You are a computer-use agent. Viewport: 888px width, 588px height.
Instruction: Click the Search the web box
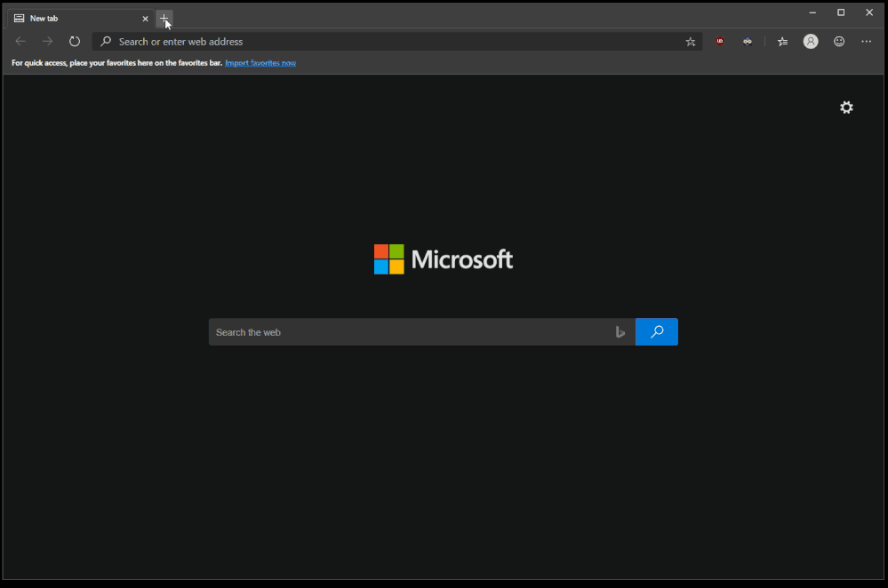click(x=422, y=332)
